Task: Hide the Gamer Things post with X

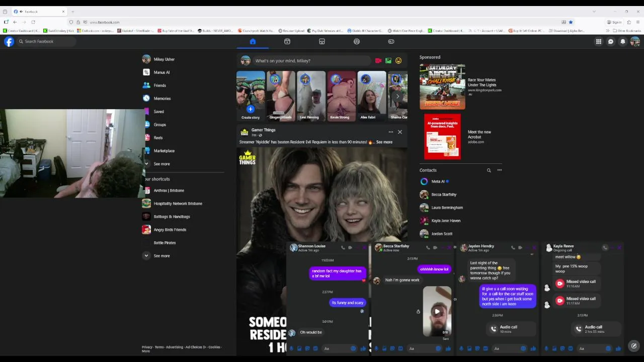Action: tap(400, 132)
